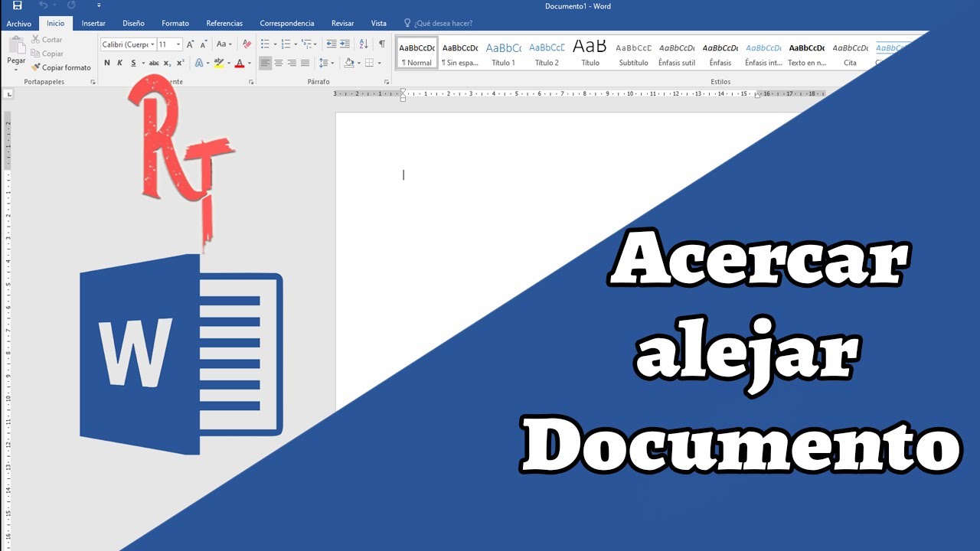
Task: Undo the last action in quick access toolbar
Action: coord(44,6)
